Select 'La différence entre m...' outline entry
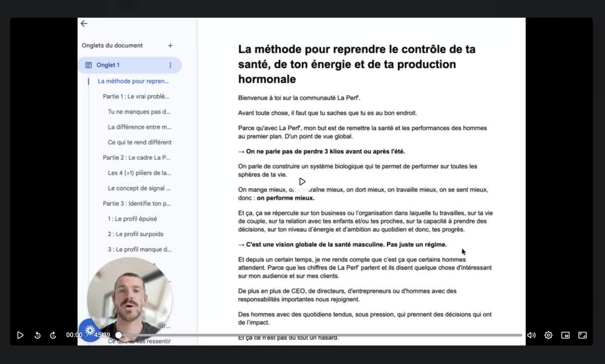 (140, 127)
